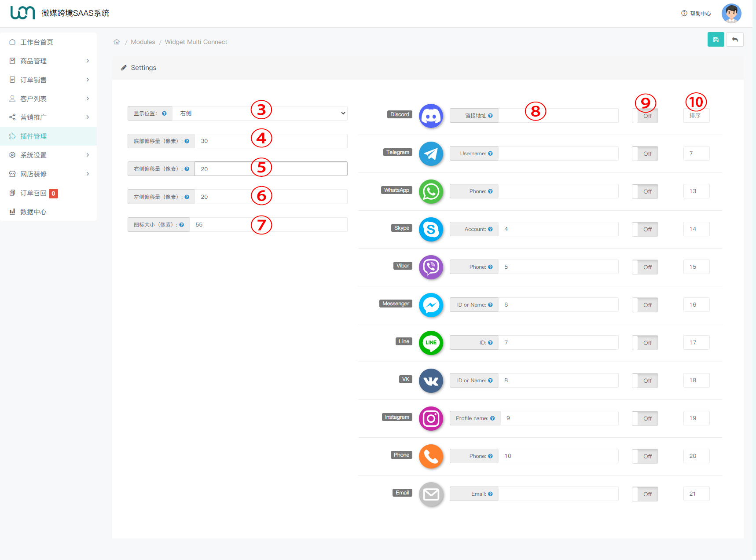Image resolution: width=756 pixels, height=560 pixels.
Task: Click the UM logo in header
Action: click(x=22, y=13)
